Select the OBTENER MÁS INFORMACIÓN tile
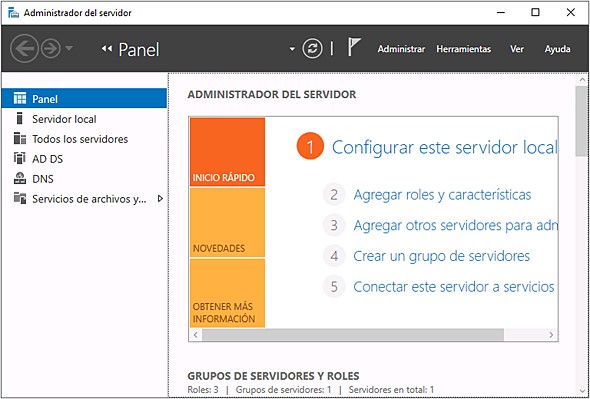Viewport: 590px width, 399px height. (x=227, y=293)
